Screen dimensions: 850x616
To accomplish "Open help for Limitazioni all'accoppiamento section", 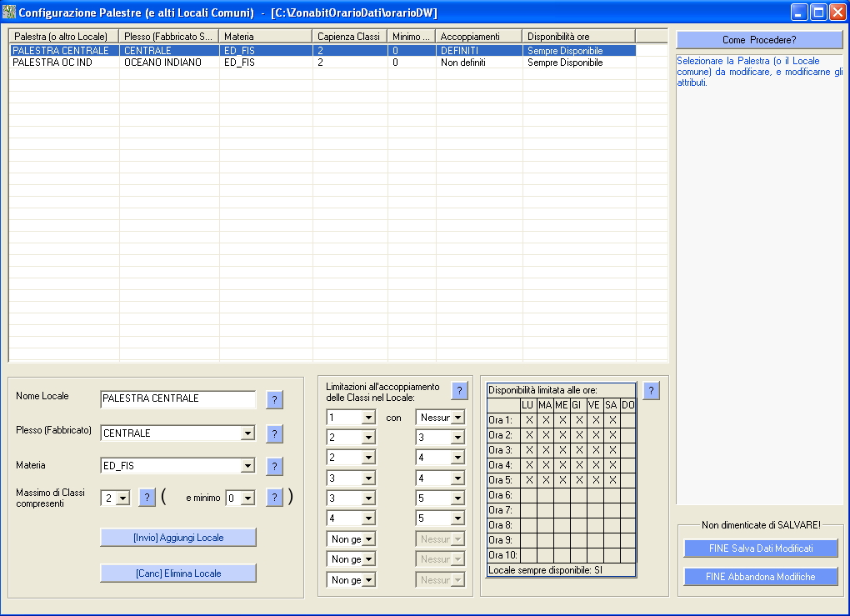I will [459, 390].
